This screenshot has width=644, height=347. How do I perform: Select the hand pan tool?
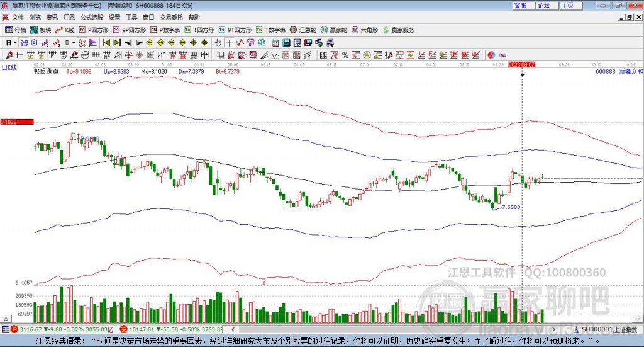pyautogui.click(x=218, y=42)
